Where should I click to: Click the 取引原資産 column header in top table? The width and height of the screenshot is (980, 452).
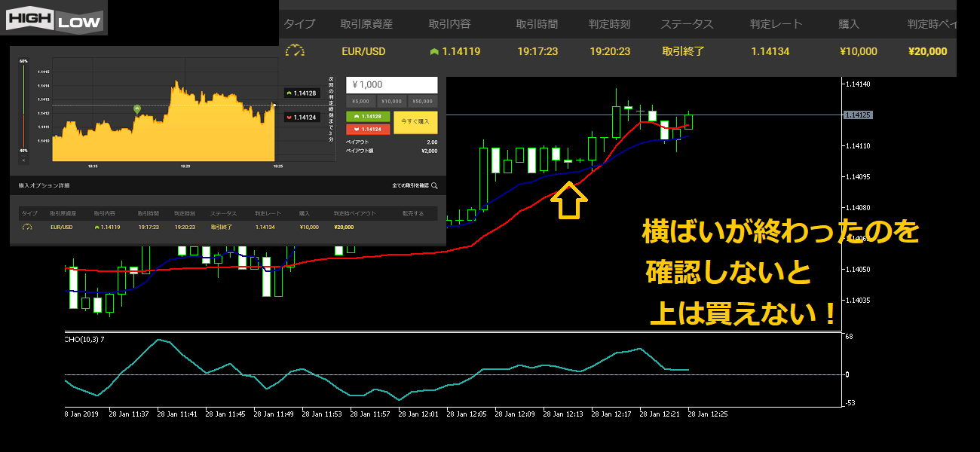tap(366, 24)
